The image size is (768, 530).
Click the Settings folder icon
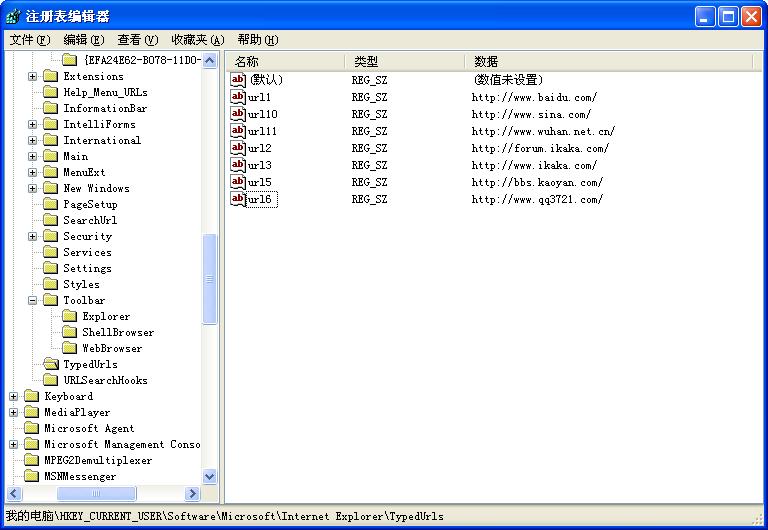pos(50,268)
